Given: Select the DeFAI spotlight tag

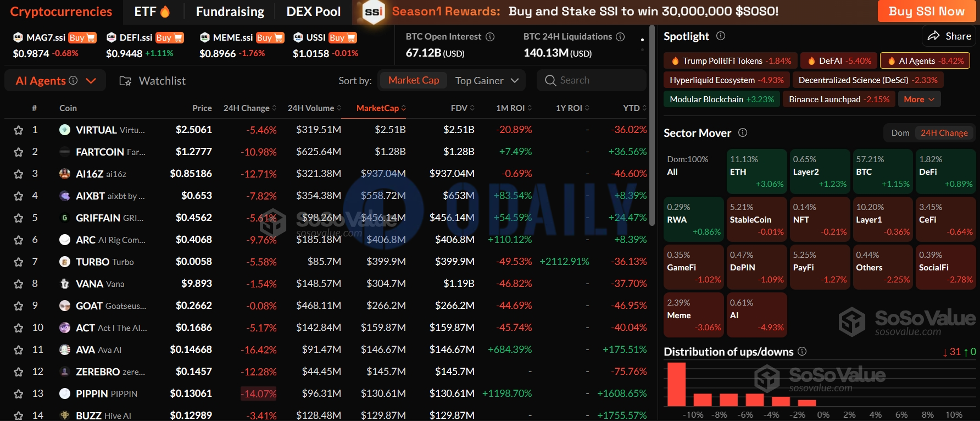Looking at the screenshot, I should point(839,60).
